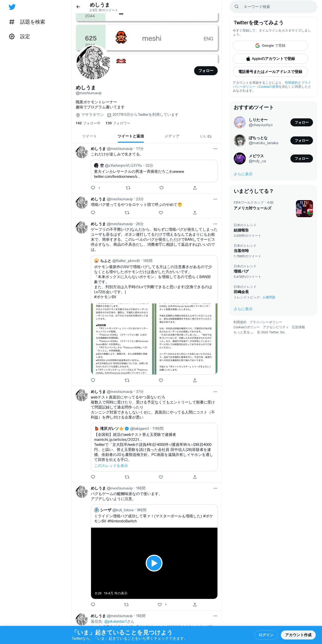The height and width of the screenshot is (644, 322).
Task: View 139 フォロワー followers list
Action: 118,123
